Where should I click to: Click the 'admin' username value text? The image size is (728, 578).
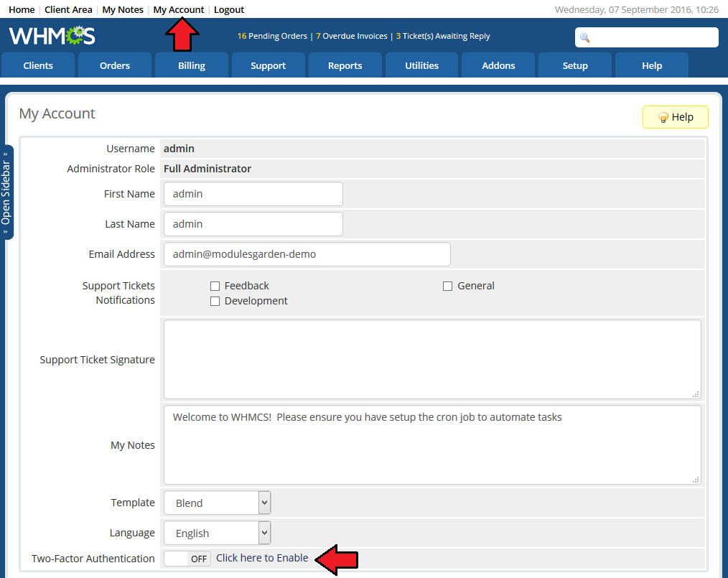point(179,149)
